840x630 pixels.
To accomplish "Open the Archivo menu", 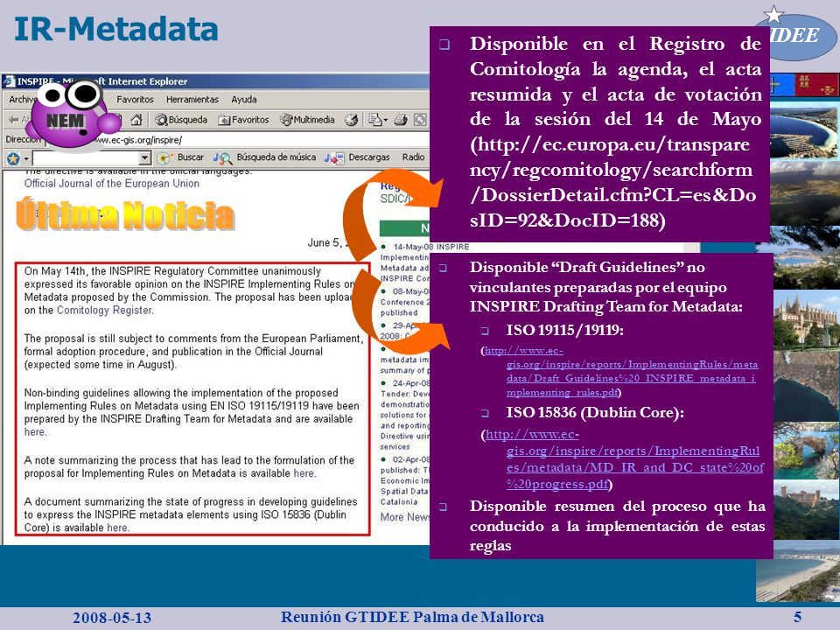I will pos(21,100).
